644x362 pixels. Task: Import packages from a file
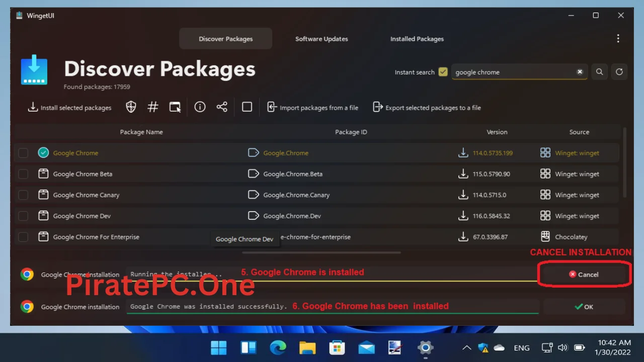tap(312, 108)
